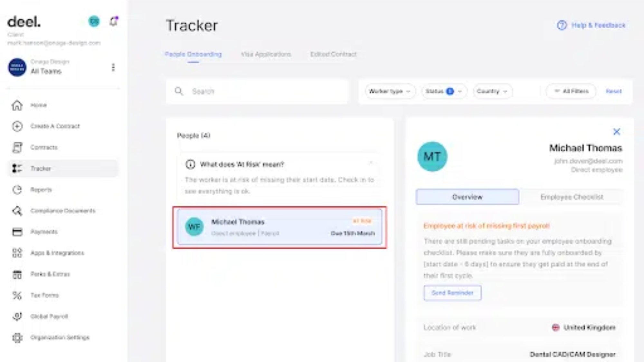
Task: Expand the Worker type dropdown
Action: click(389, 91)
